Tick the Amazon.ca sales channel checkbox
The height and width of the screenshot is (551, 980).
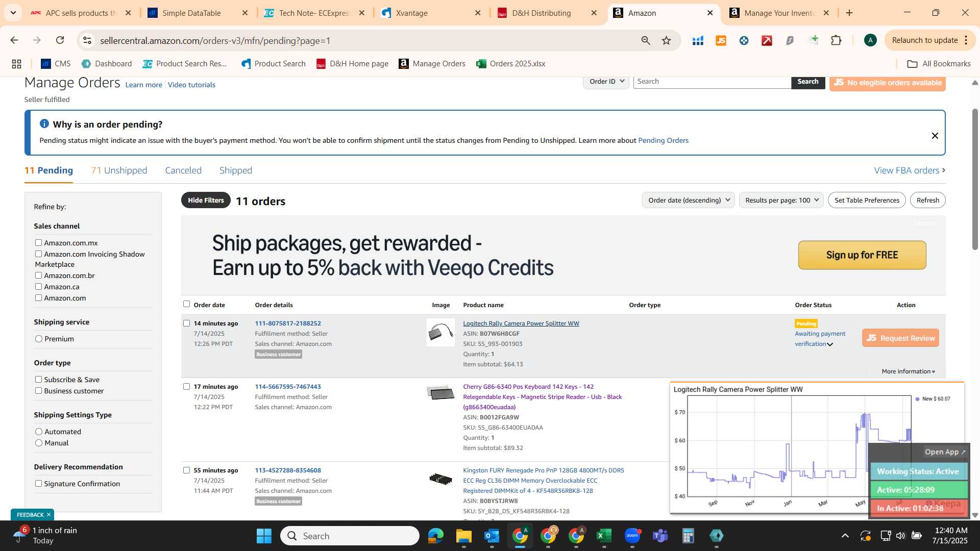coord(38,287)
